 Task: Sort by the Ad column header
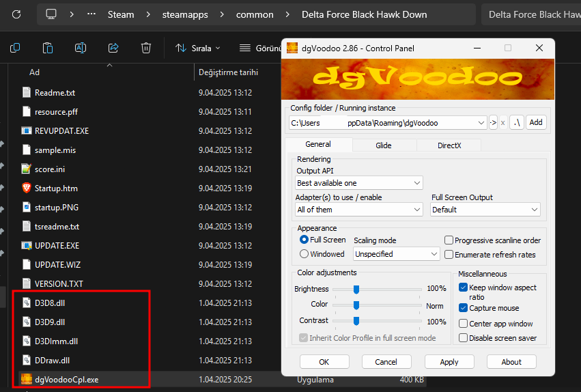[34, 72]
